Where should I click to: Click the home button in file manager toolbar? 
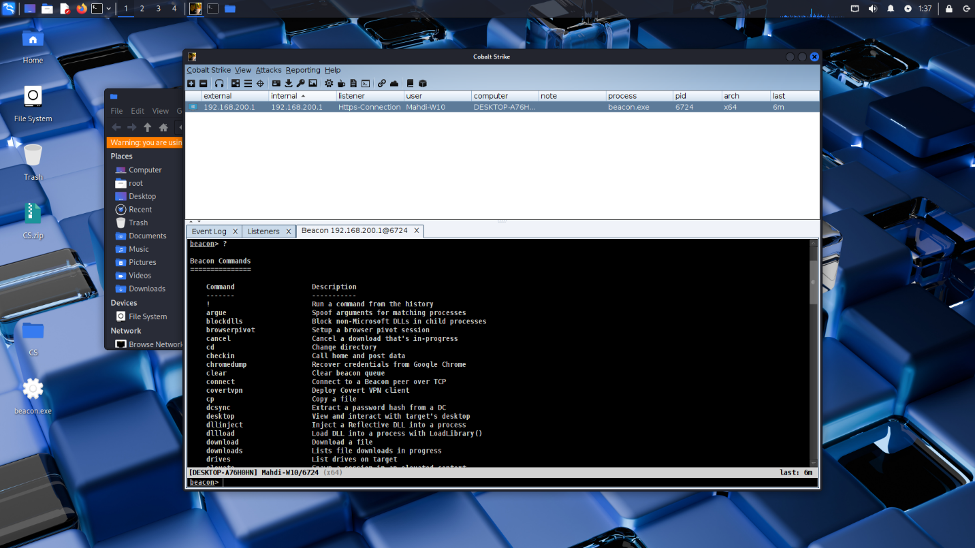pos(163,128)
